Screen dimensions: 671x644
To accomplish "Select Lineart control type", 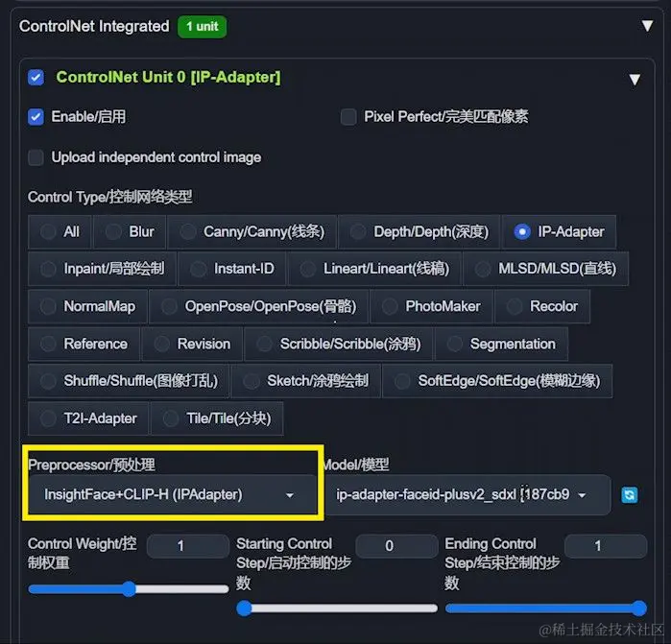I will (375, 269).
